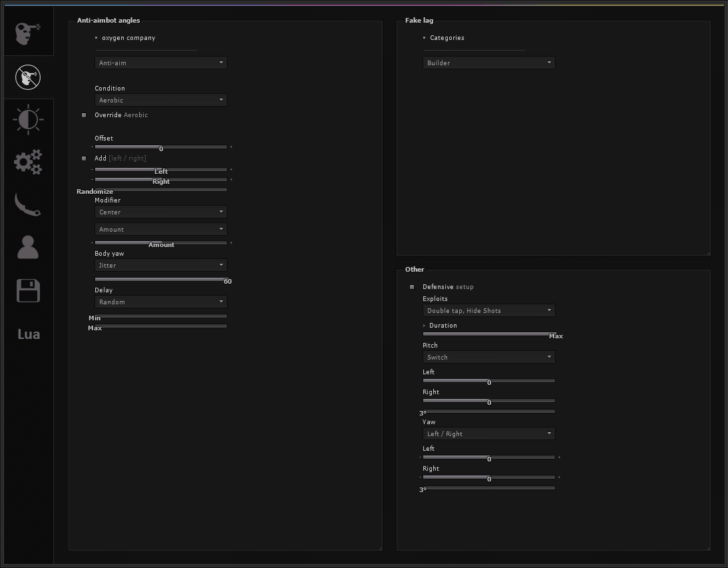Open the Exploits dropdown with Double tap
This screenshot has width=728, height=568.
(489, 310)
